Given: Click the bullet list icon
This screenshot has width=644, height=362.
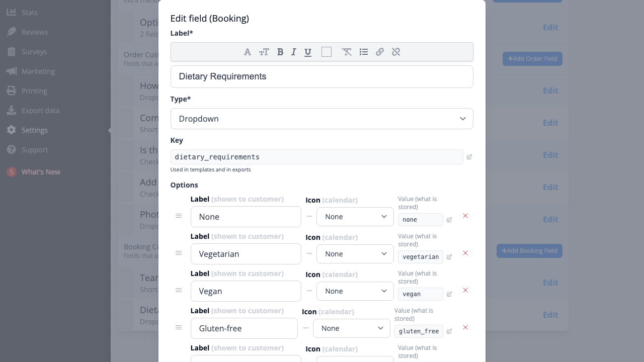Looking at the screenshot, I should coord(364,52).
